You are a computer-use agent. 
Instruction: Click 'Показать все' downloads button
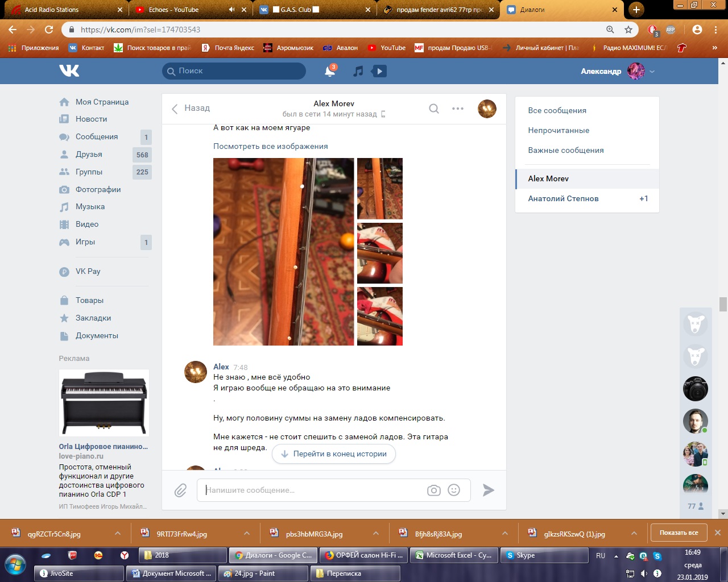point(679,533)
